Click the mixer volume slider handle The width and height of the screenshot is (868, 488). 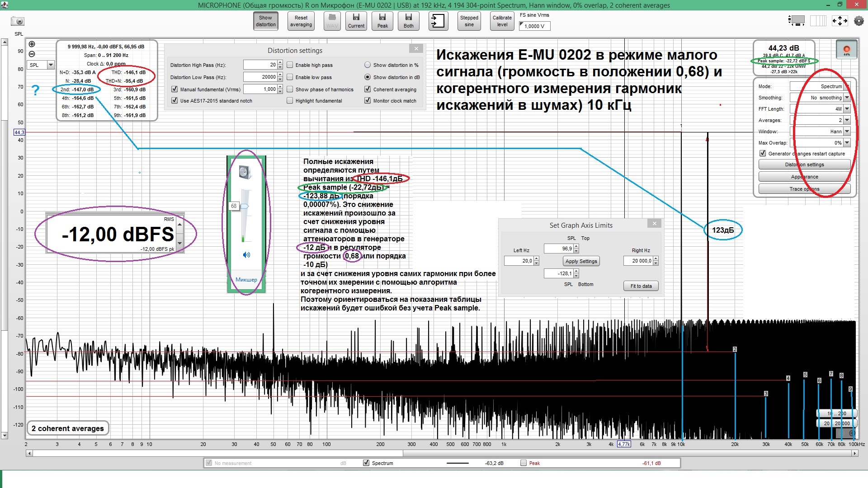click(x=244, y=206)
